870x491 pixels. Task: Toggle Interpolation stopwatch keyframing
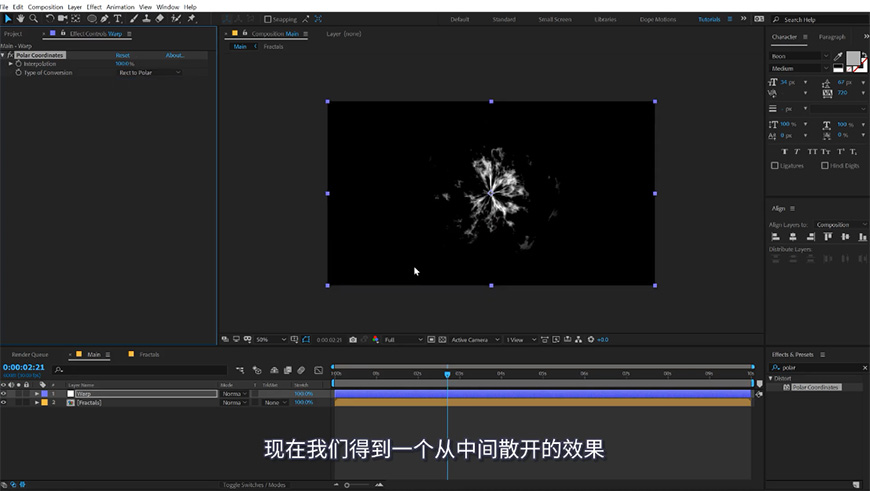click(x=18, y=64)
